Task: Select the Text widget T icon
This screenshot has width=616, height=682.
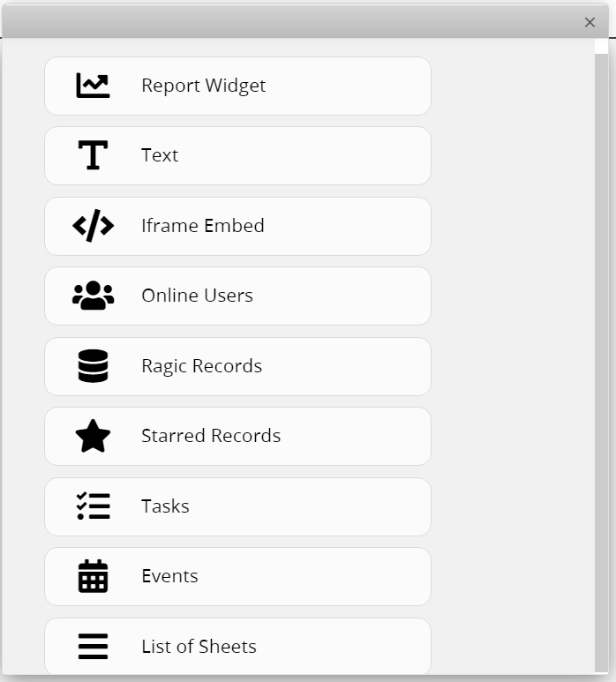Action: [x=93, y=155]
